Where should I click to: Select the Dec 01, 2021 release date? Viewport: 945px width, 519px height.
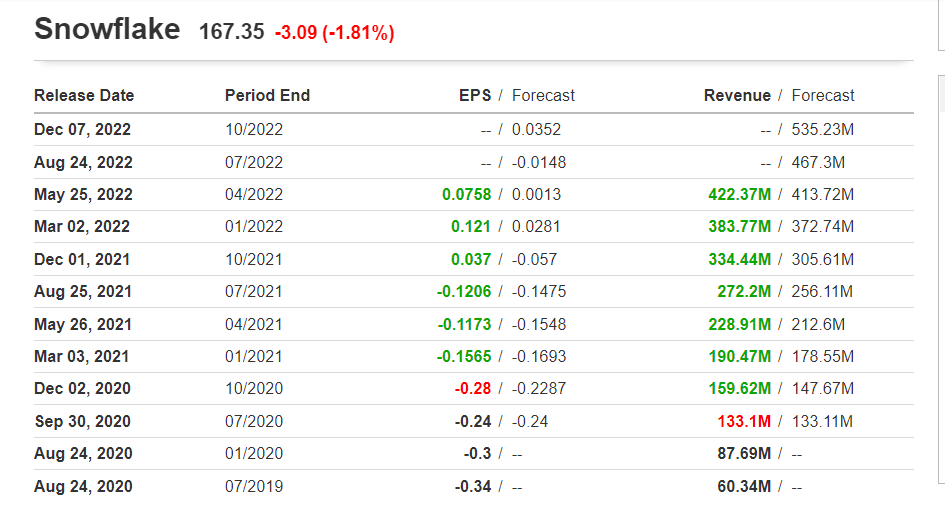[x=82, y=260]
